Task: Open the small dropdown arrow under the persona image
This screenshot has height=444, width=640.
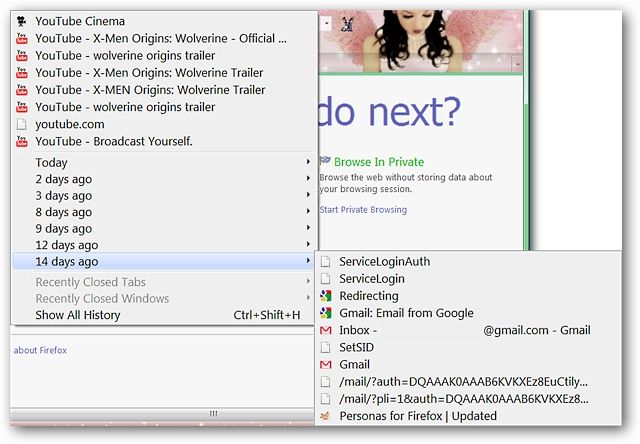Action: (x=518, y=64)
